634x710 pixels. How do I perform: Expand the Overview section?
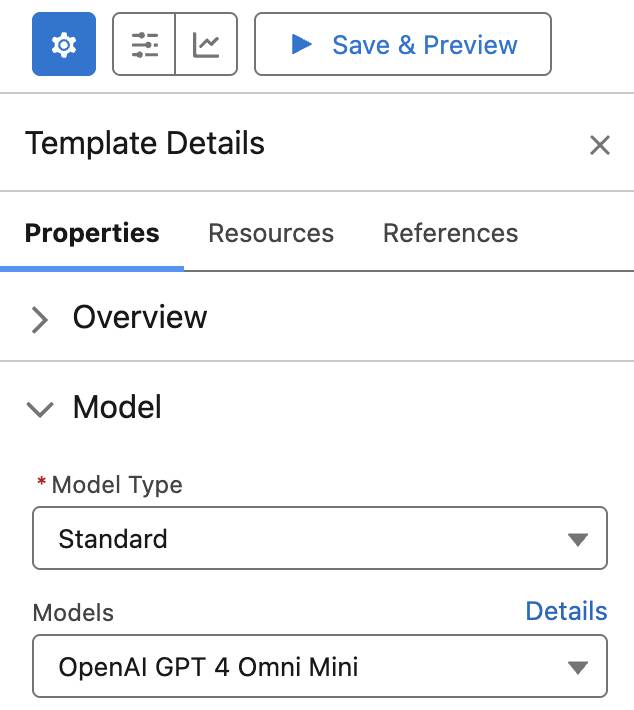[40, 320]
